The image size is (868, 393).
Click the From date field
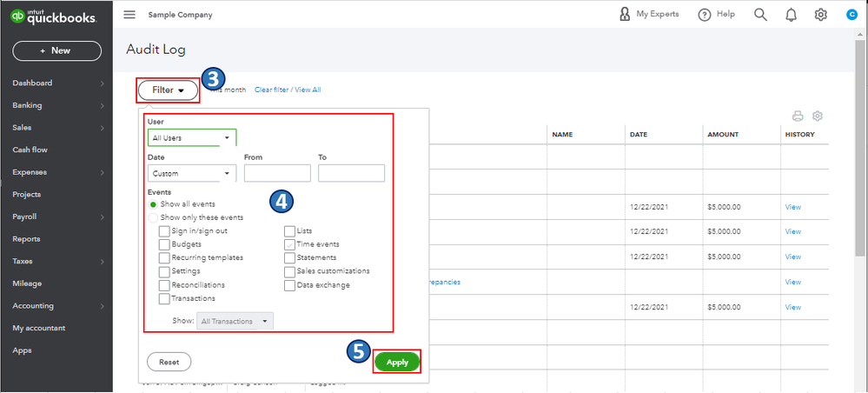pos(277,174)
